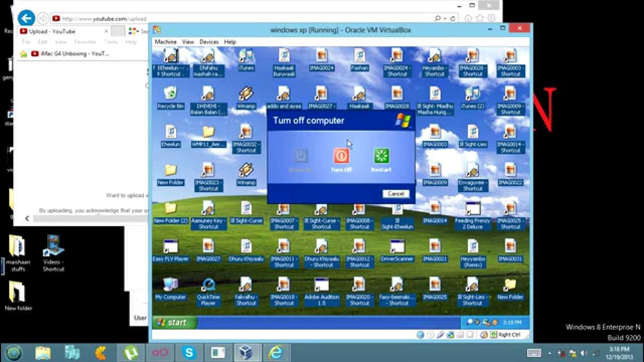644x362 pixels.
Task: Open the Help menu in VirtualBox
Action: [230, 42]
